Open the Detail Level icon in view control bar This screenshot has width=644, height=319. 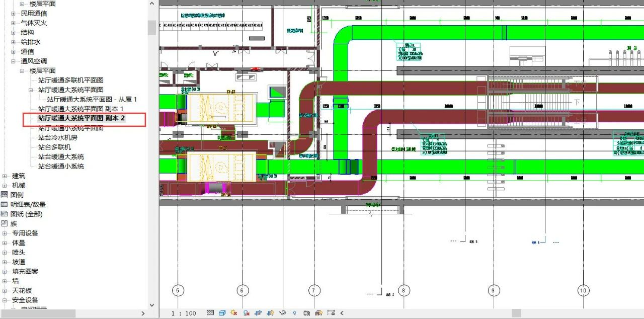tap(210, 313)
